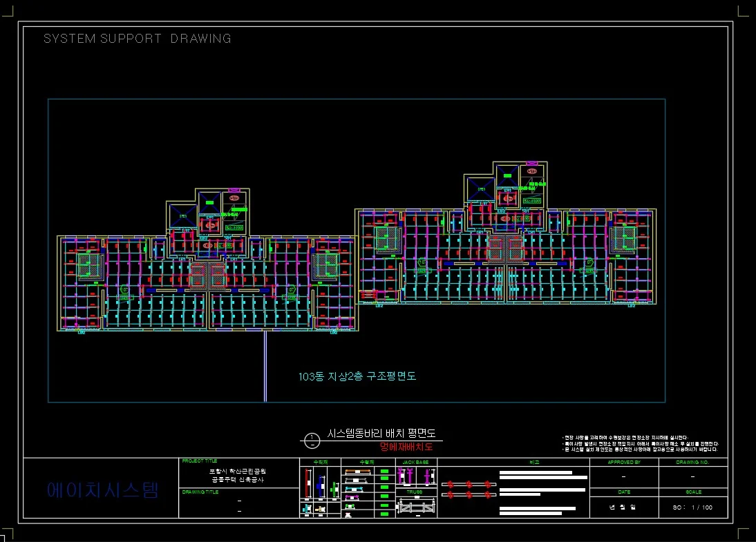This screenshot has height=542, width=756.
Task: Select the DRAWING NO. header cell
Action: (x=692, y=462)
